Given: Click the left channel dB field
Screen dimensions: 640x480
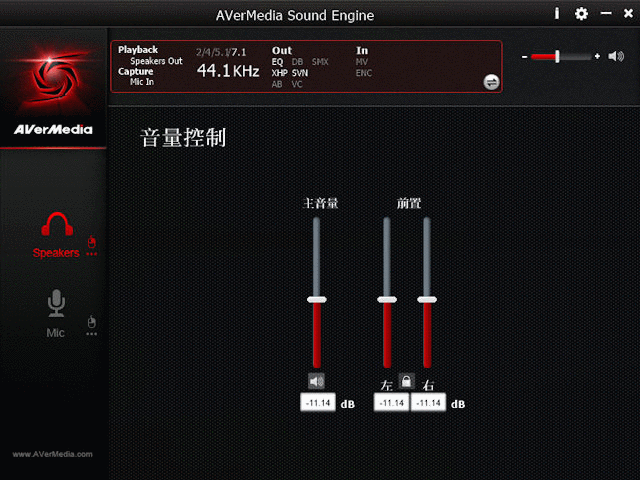Looking at the screenshot, I should (391, 402).
